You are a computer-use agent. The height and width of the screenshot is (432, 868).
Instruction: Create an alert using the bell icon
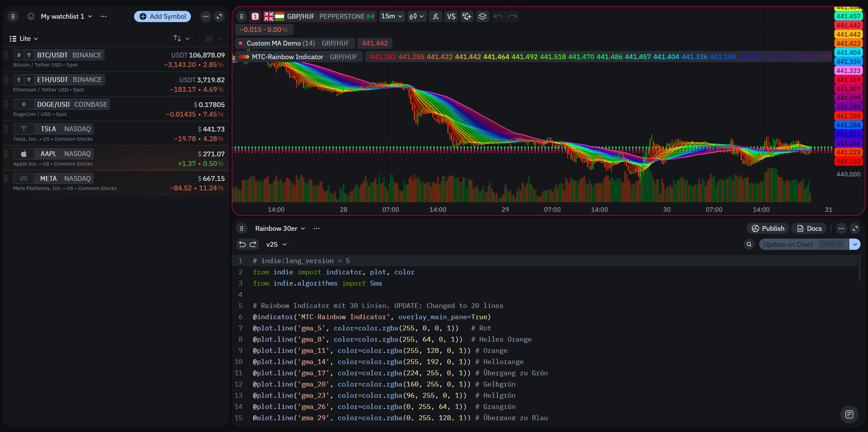tap(466, 16)
